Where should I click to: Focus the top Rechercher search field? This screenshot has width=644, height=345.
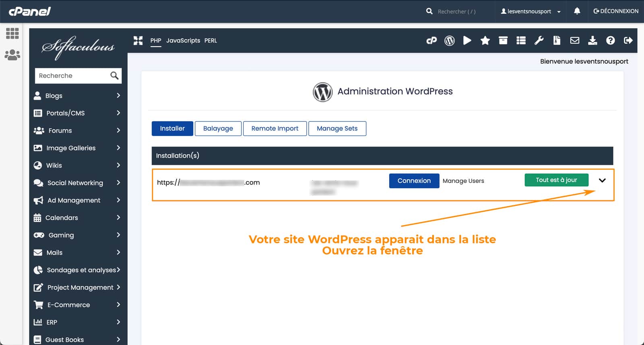457,12
